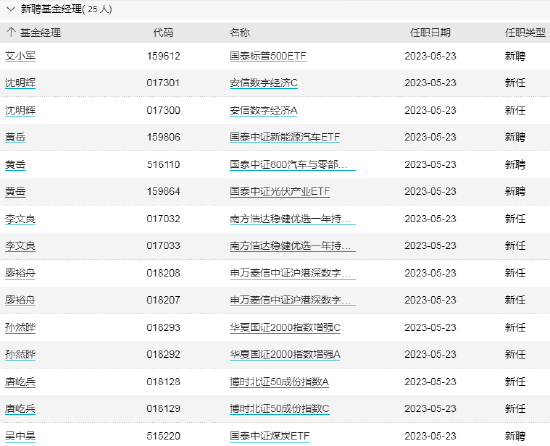
Task: Open manager 黄岳 in row 159864
Action: coord(15,191)
